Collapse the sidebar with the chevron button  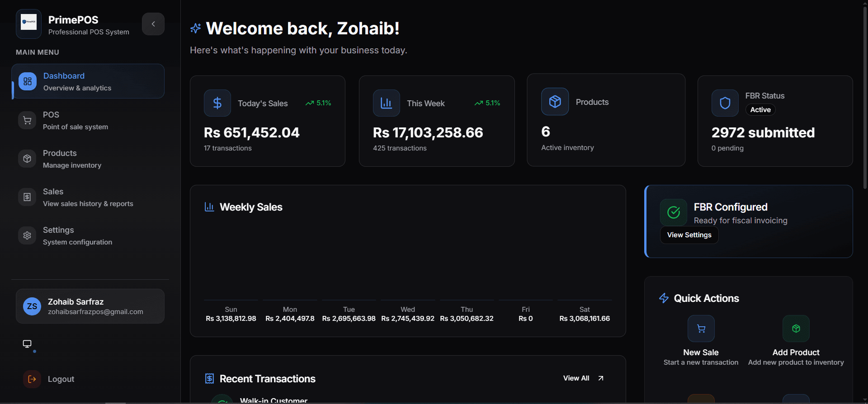tap(153, 23)
